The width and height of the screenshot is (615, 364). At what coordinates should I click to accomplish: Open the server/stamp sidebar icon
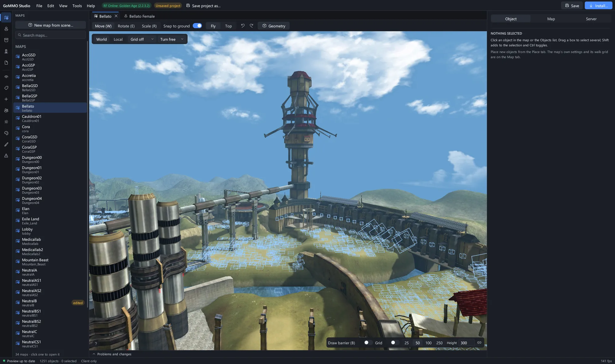[x=6, y=51]
